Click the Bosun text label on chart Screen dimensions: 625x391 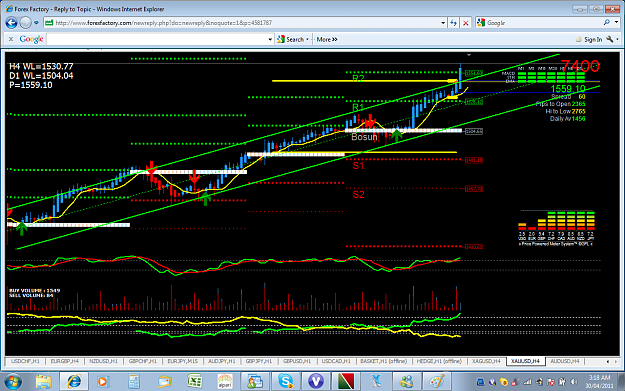[364, 137]
